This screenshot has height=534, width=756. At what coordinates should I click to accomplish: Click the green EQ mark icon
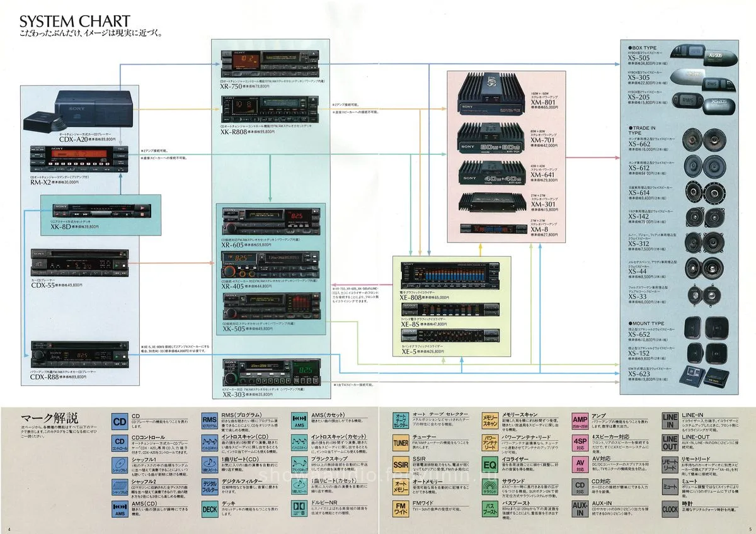[490, 466]
